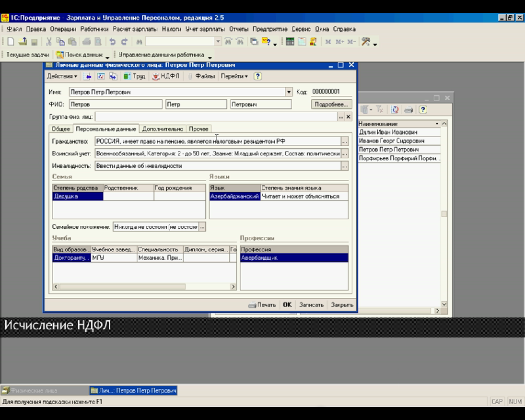Expand the main toolbar search box dropdown
Screen dimensions: 525x420
click(x=218, y=41)
